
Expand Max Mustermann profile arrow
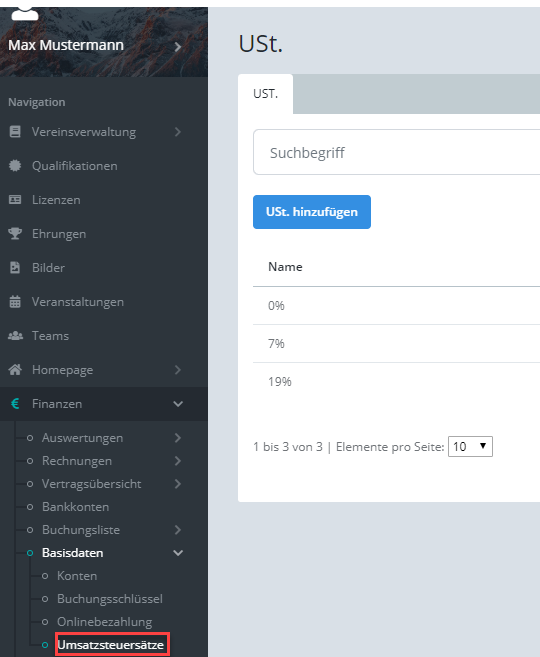pos(178,47)
